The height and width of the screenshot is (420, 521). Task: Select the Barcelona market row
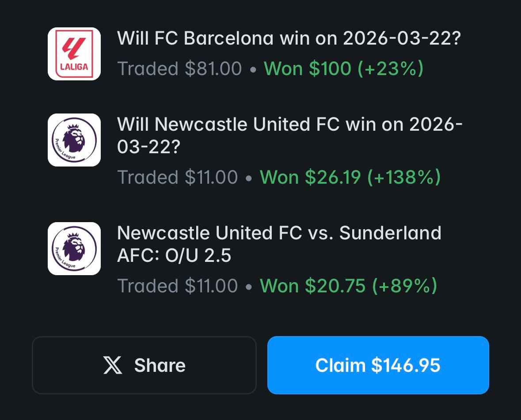pos(255,54)
